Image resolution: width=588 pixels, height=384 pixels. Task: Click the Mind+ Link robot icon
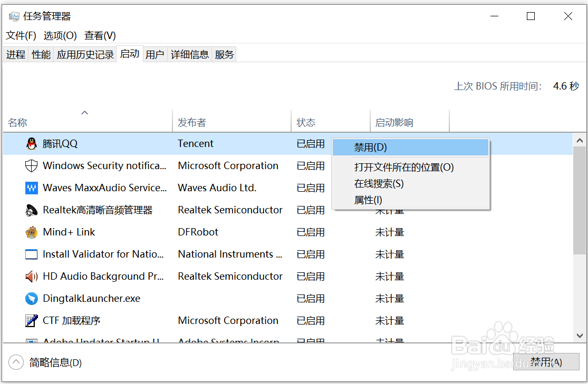tap(32, 232)
